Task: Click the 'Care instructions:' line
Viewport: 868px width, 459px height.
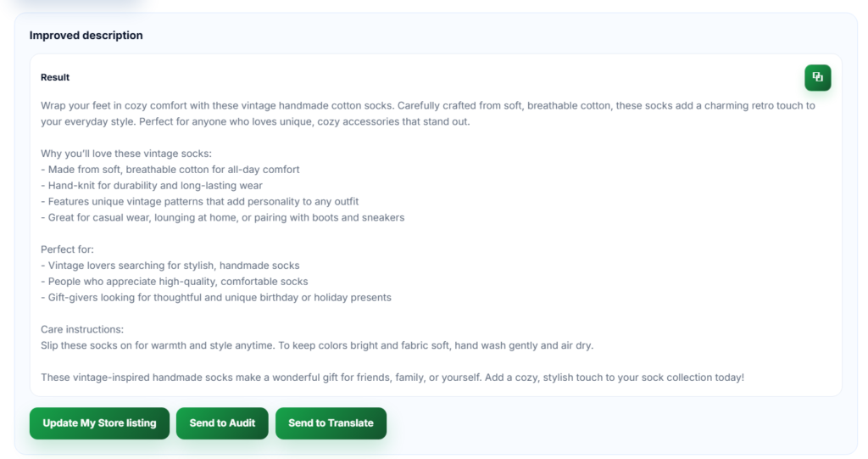Action: [82, 329]
